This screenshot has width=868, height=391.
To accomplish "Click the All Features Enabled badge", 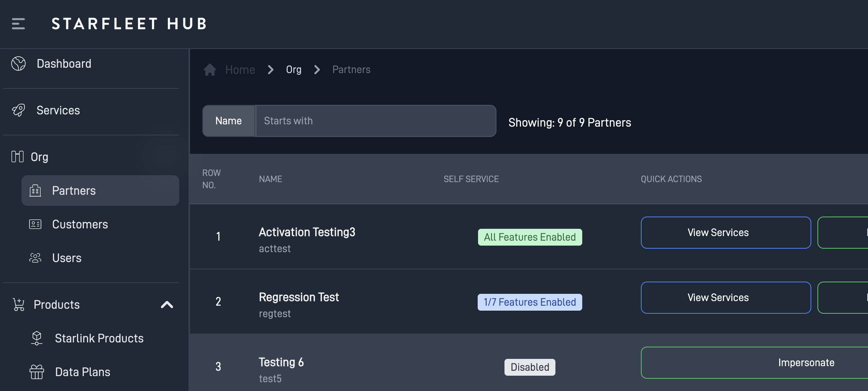I will click(x=529, y=237).
